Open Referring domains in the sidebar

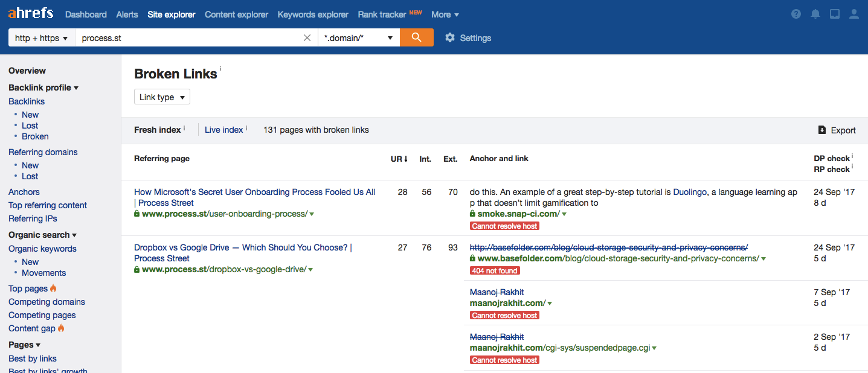[43, 152]
